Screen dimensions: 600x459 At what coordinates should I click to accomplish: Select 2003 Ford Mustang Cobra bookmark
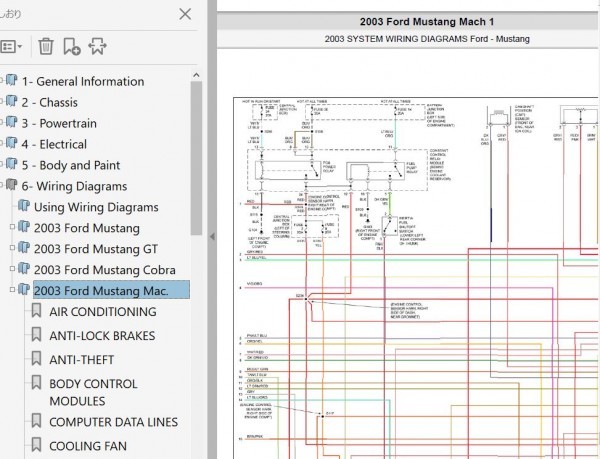(x=104, y=270)
